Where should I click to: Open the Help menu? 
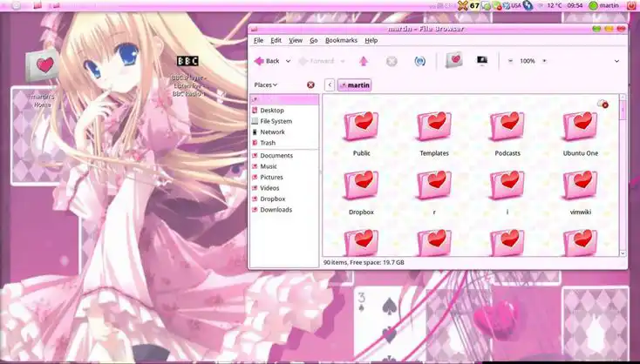(x=371, y=40)
